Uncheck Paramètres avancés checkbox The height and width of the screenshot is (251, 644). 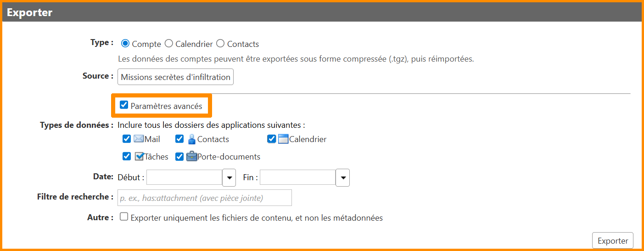point(124,105)
